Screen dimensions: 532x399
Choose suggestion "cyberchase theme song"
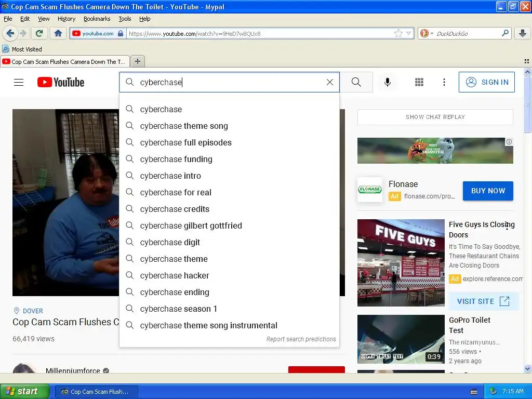click(x=229, y=126)
